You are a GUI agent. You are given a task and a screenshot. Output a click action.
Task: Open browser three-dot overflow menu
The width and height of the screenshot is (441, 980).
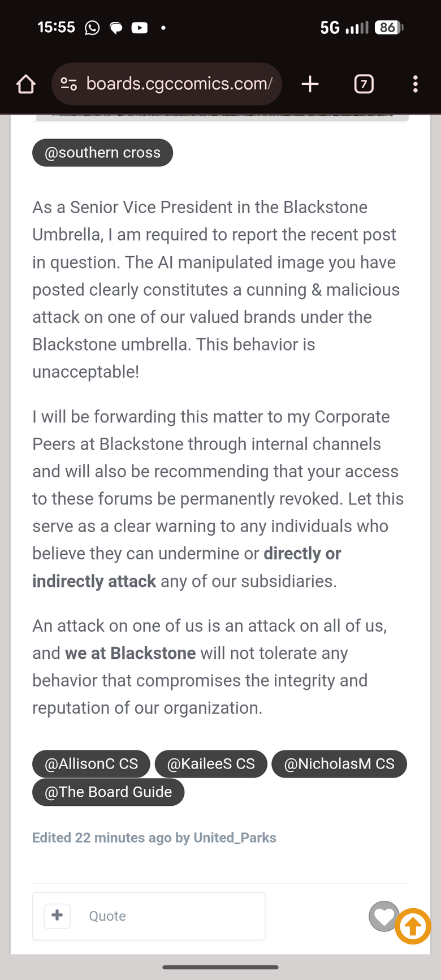415,84
